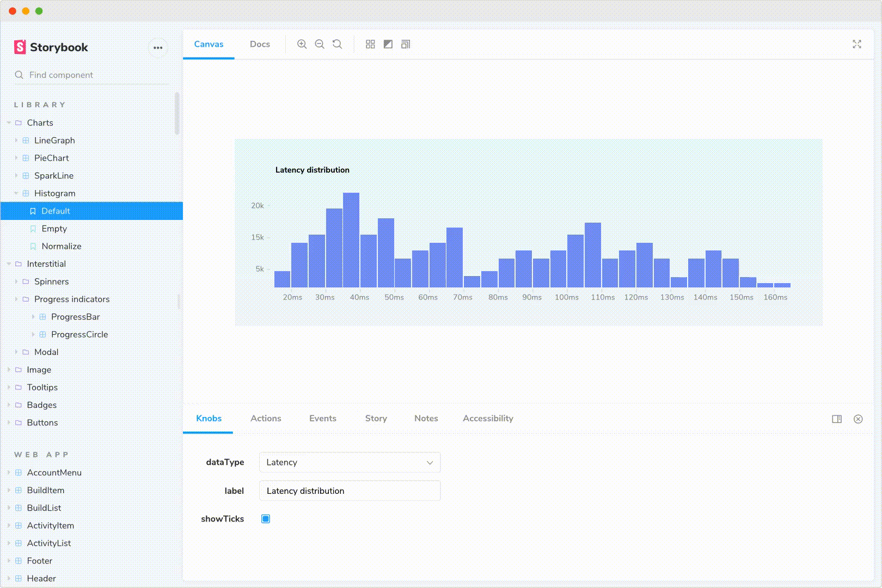
Task: Click the zoom in magnifier icon
Action: [x=302, y=44]
